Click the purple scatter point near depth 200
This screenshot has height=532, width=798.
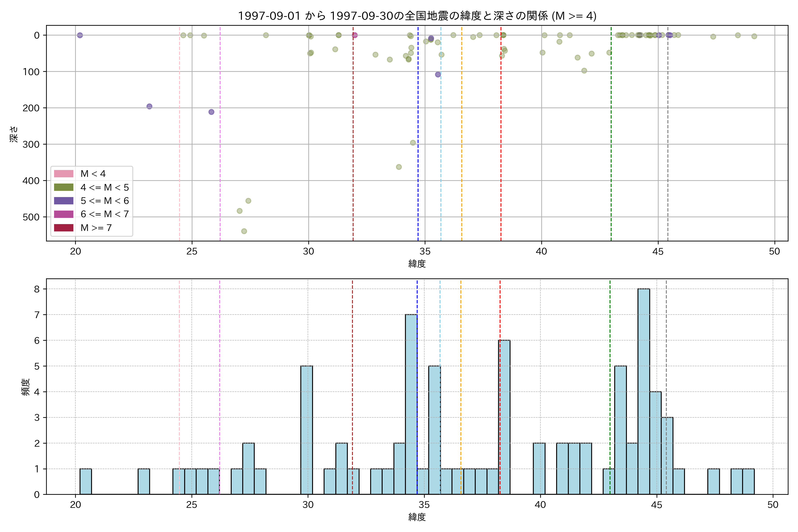coord(149,107)
